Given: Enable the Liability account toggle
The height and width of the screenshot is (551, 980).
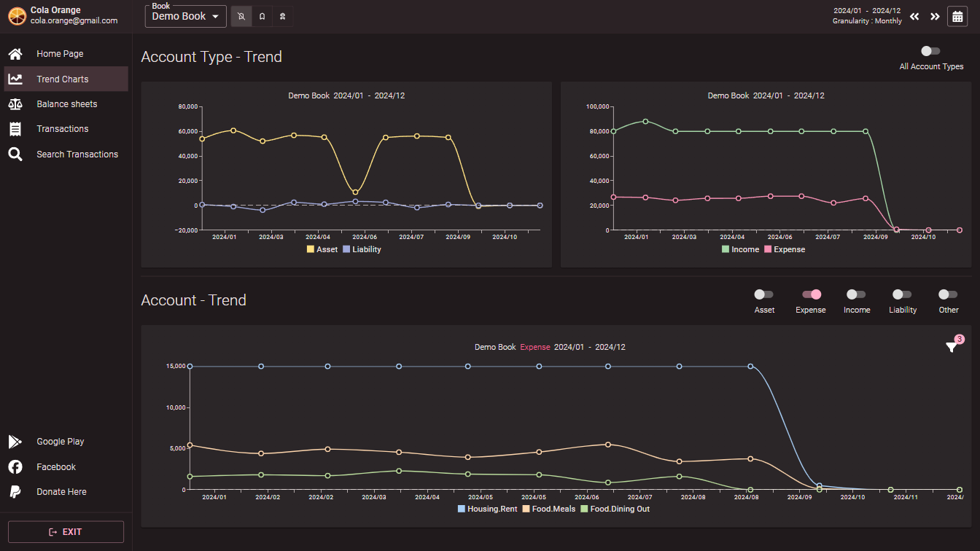Looking at the screenshot, I should (x=902, y=294).
